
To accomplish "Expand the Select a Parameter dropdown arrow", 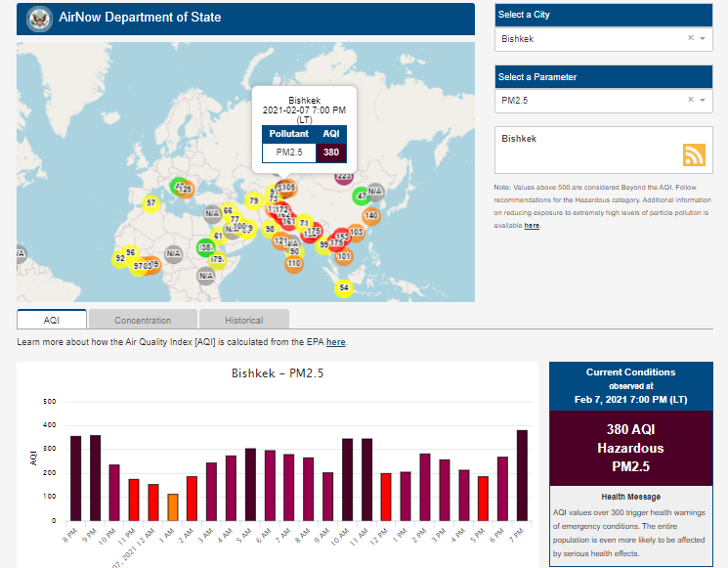I will [703, 100].
